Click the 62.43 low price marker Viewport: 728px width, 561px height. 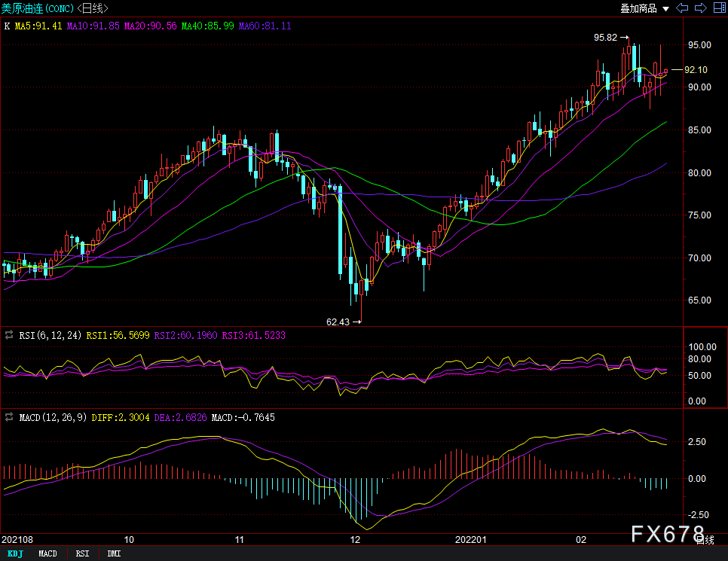tap(338, 322)
